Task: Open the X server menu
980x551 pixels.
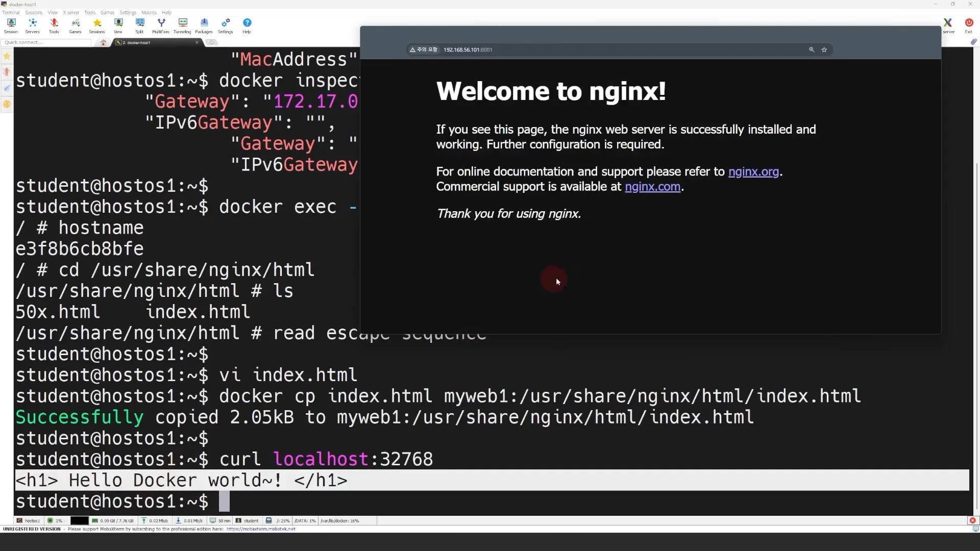Action: coord(71,12)
